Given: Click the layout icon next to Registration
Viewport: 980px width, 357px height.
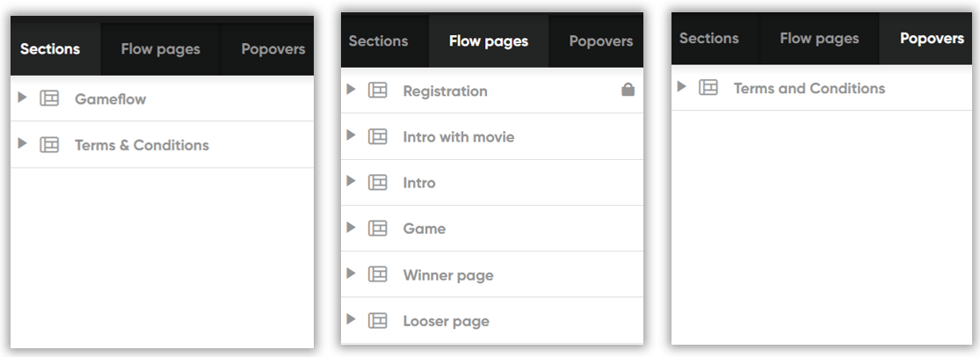Looking at the screenshot, I should [x=378, y=90].
